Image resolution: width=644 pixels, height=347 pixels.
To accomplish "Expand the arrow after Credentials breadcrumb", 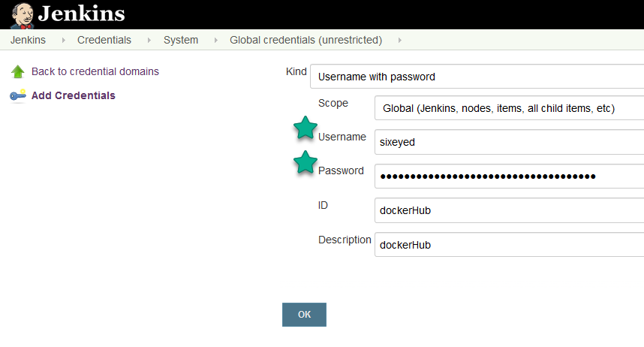I will [x=148, y=40].
